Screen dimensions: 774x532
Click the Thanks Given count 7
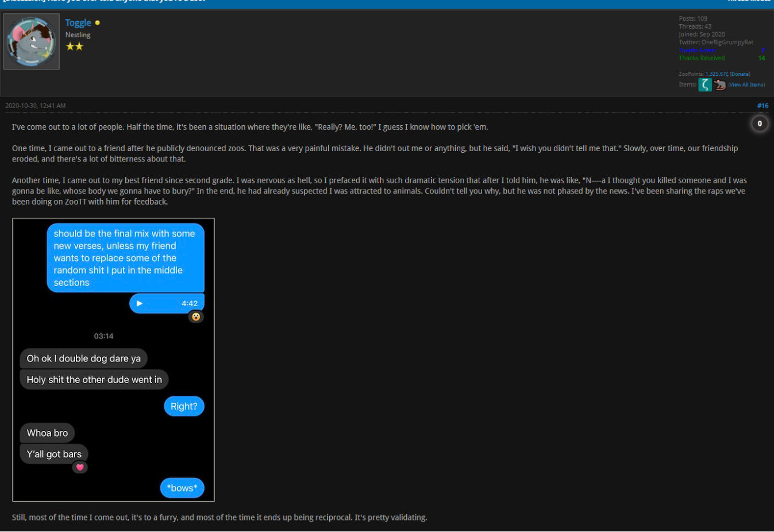(763, 51)
